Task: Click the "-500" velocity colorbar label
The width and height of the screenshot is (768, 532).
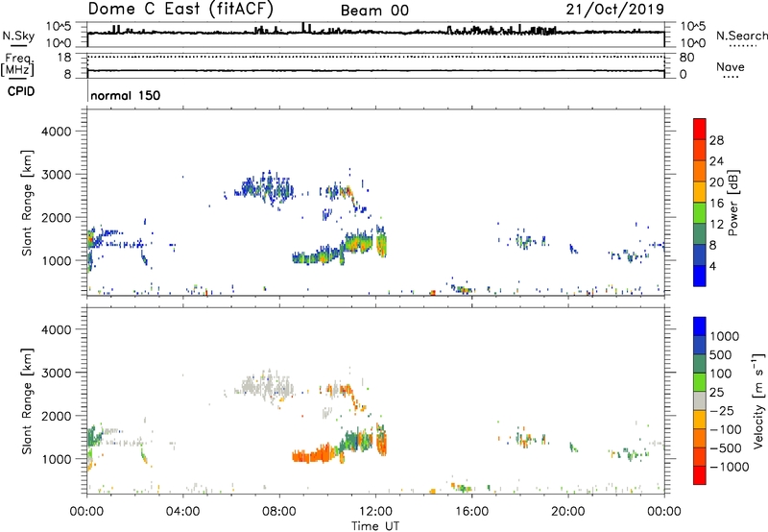Action: click(x=726, y=447)
